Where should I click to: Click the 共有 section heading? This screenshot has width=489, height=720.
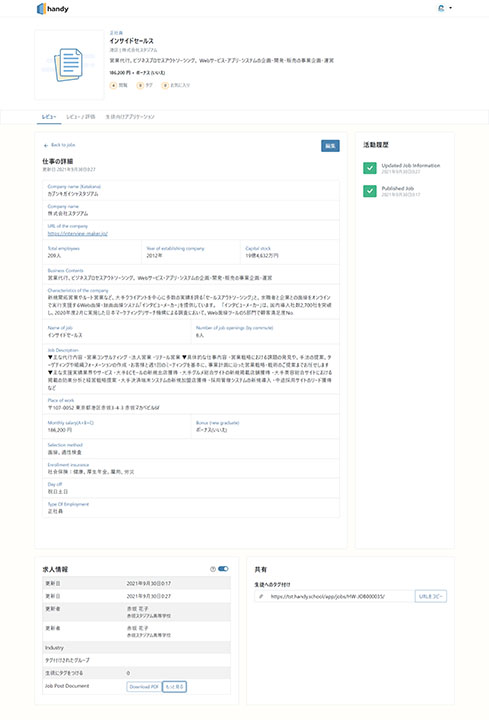tap(260, 569)
